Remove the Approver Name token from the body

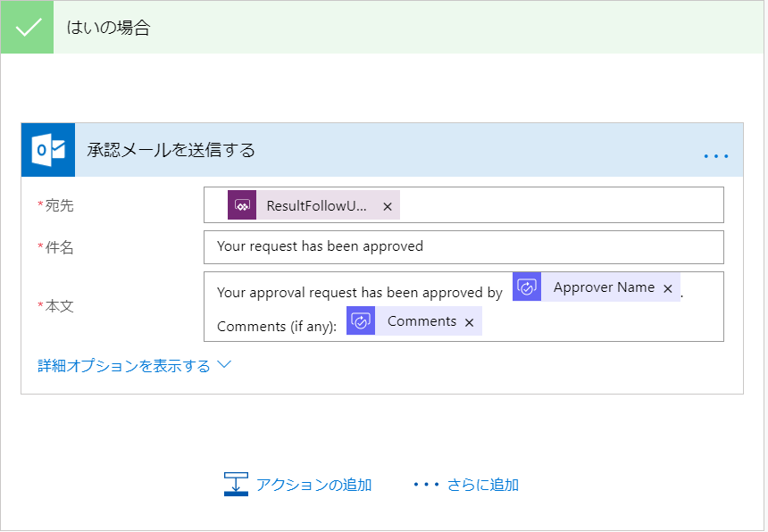click(x=668, y=287)
